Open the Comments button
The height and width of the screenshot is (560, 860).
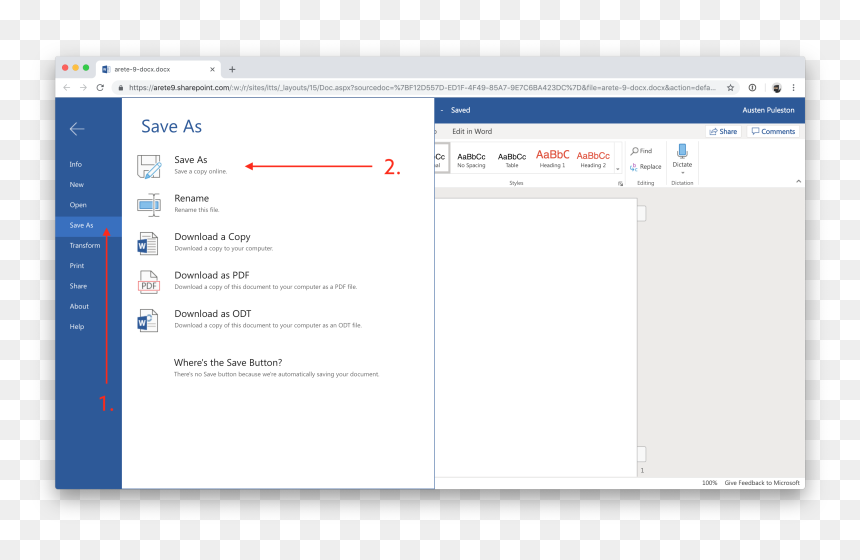point(773,132)
